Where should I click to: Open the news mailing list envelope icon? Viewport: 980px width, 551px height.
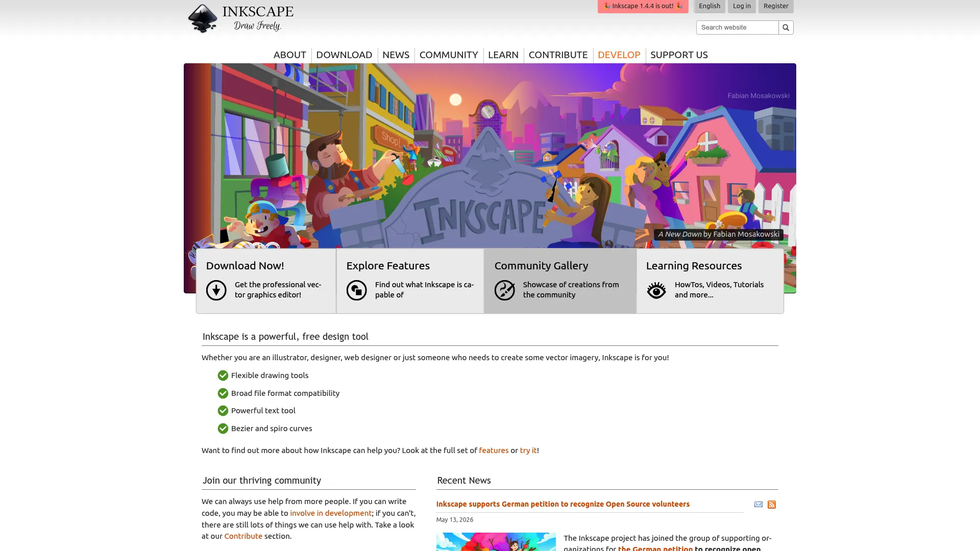tap(758, 505)
